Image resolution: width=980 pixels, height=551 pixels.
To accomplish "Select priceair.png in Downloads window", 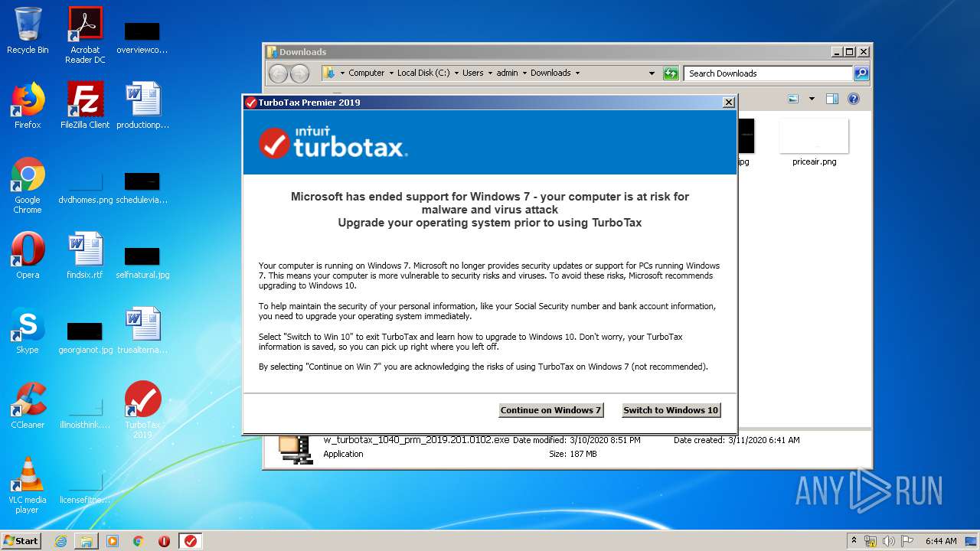I will 814,143.
